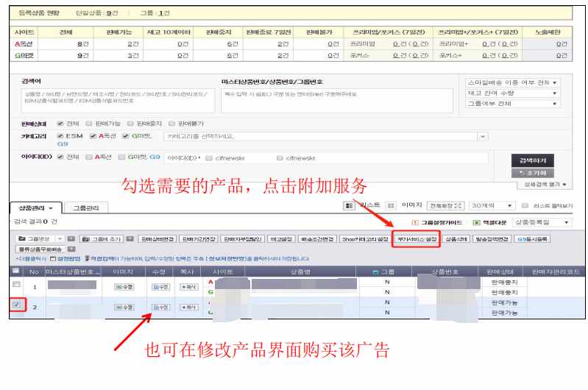Toggle the G마켓 category checkbox
Viewport: 588px width, 390px height.
126,135
